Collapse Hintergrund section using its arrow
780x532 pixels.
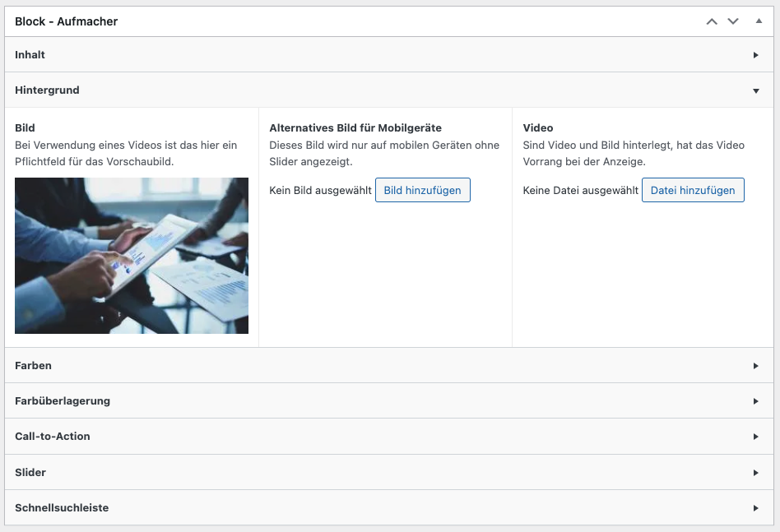pos(755,90)
